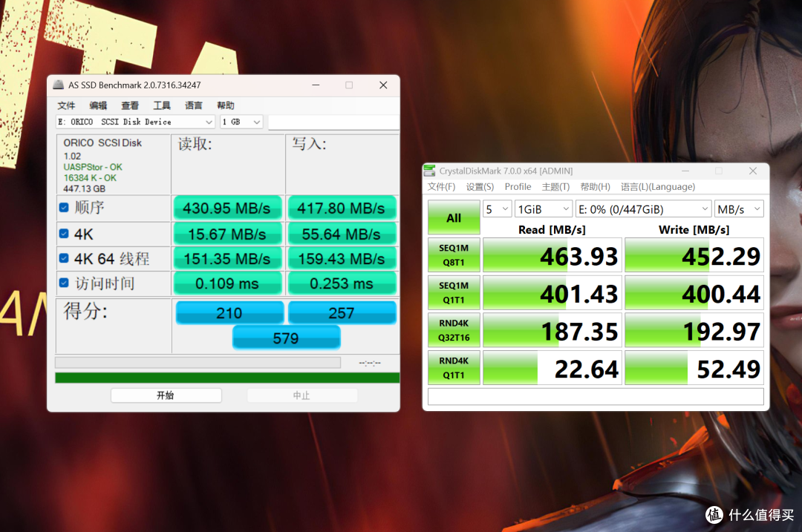Viewport: 802px width, 532px height.
Task: Open the MB/s unit dropdown
Action: pyautogui.click(x=739, y=209)
